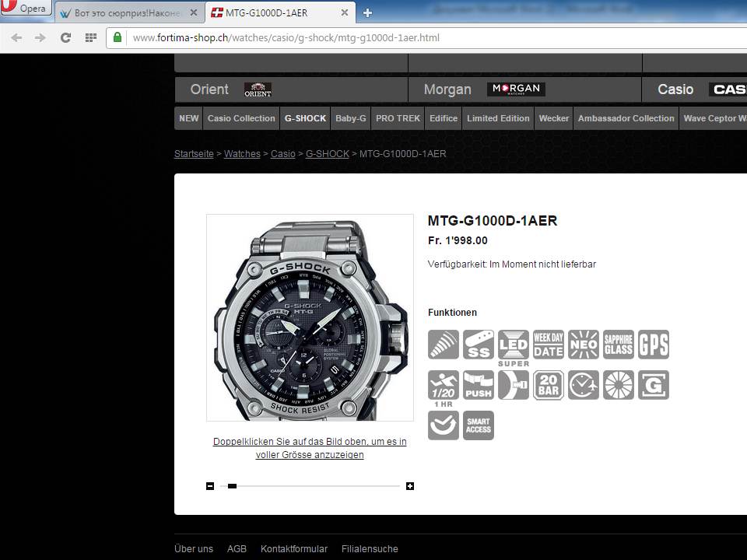This screenshot has width=747, height=560.
Task: Click the NEO luminous icon
Action: tap(584, 345)
